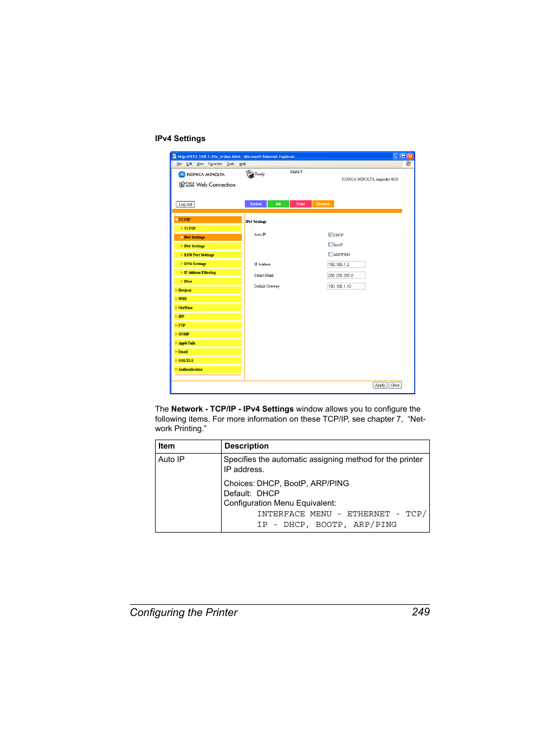Switch to the Job tab

tap(278, 204)
